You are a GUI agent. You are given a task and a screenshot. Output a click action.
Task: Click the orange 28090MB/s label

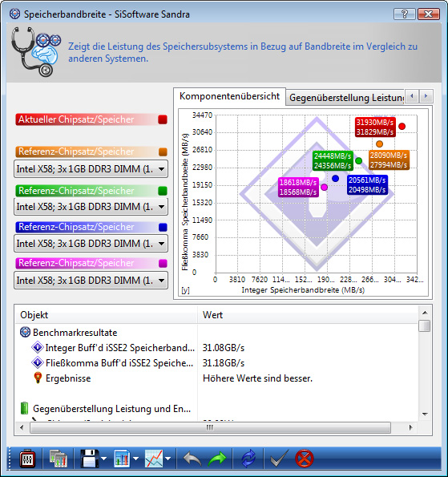tap(389, 160)
